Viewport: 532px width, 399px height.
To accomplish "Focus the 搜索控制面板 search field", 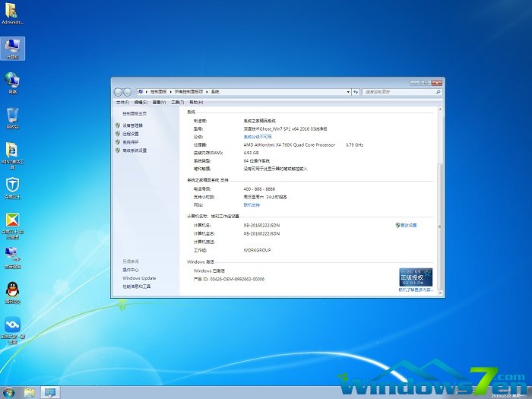I will [398, 92].
